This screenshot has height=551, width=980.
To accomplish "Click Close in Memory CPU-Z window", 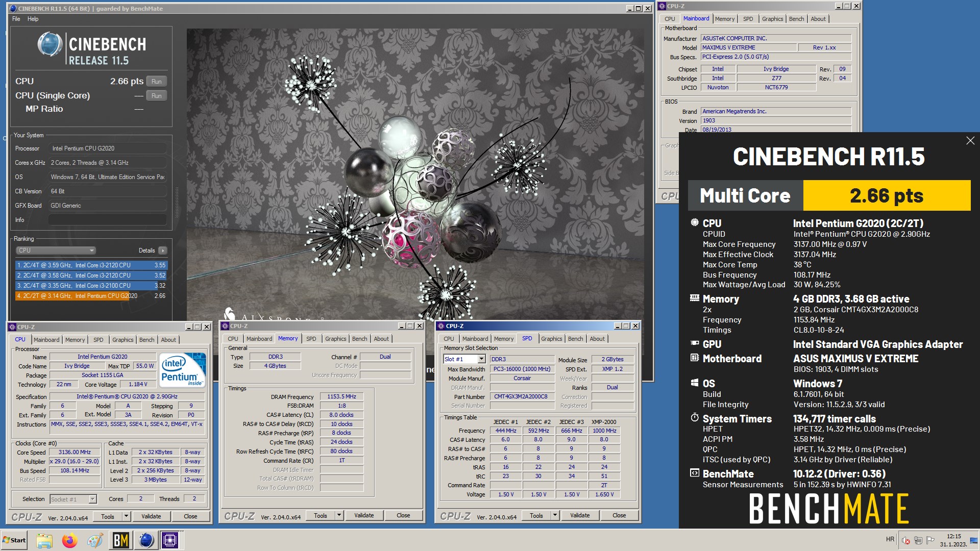I will (403, 515).
